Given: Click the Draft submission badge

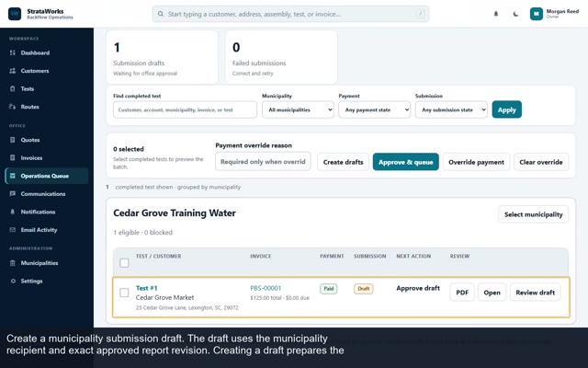Looking at the screenshot, I should (364, 288).
